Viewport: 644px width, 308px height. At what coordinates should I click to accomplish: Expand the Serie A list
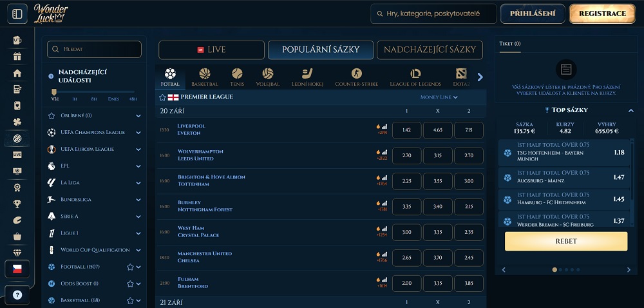click(x=138, y=217)
